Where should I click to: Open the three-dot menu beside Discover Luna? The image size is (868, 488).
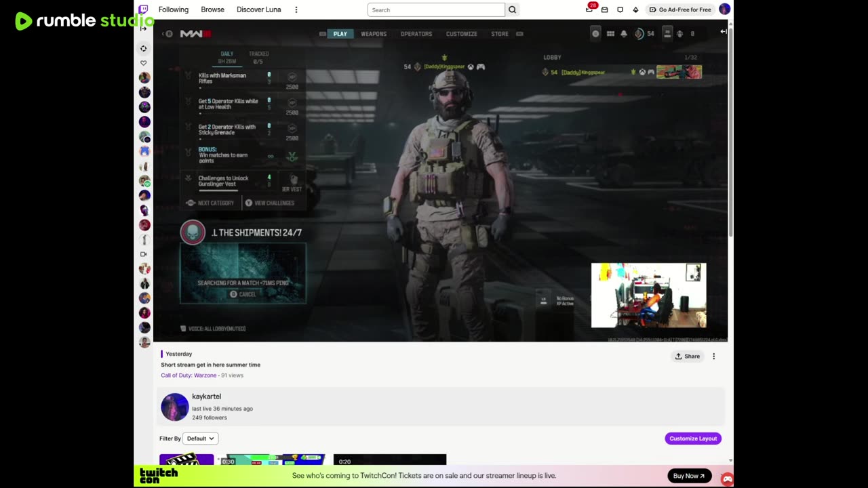(296, 9)
